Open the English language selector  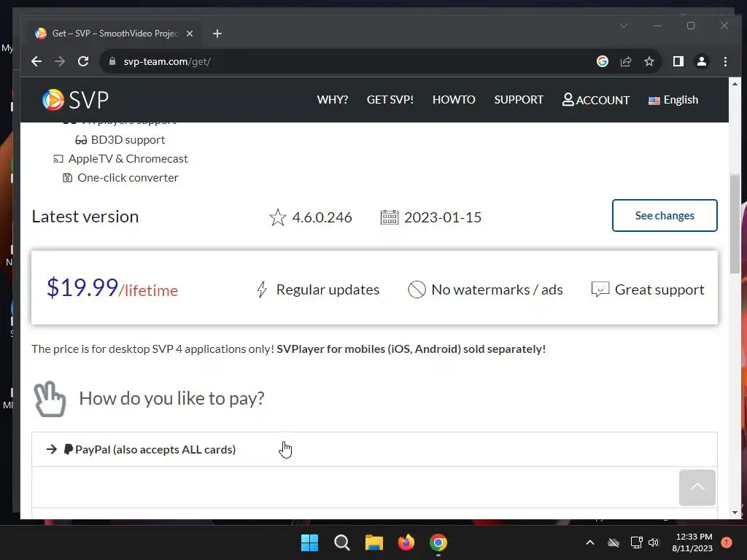pyautogui.click(x=673, y=100)
